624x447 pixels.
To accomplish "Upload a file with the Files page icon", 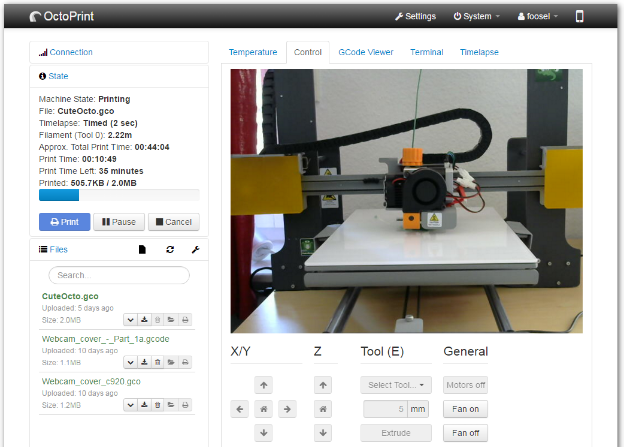I will [142, 250].
